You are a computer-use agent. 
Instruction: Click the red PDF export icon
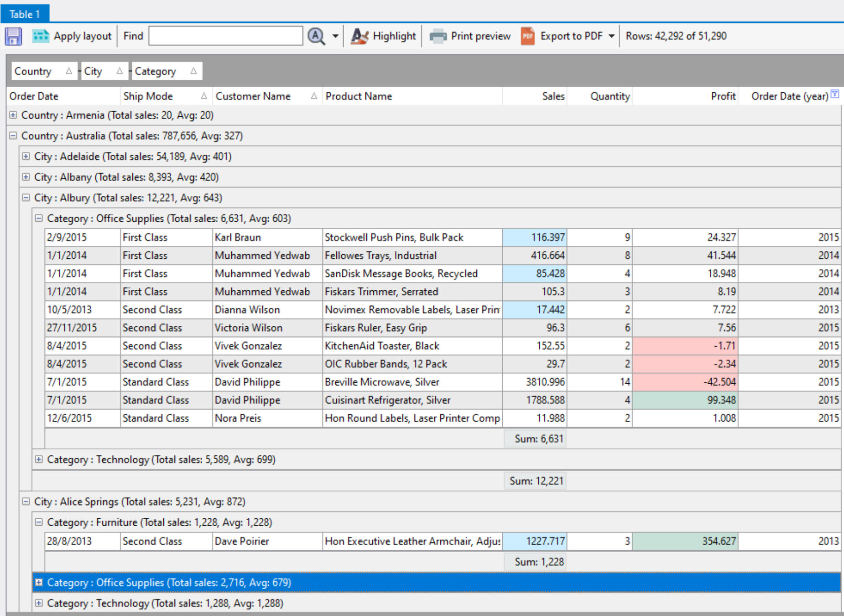coord(527,36)
